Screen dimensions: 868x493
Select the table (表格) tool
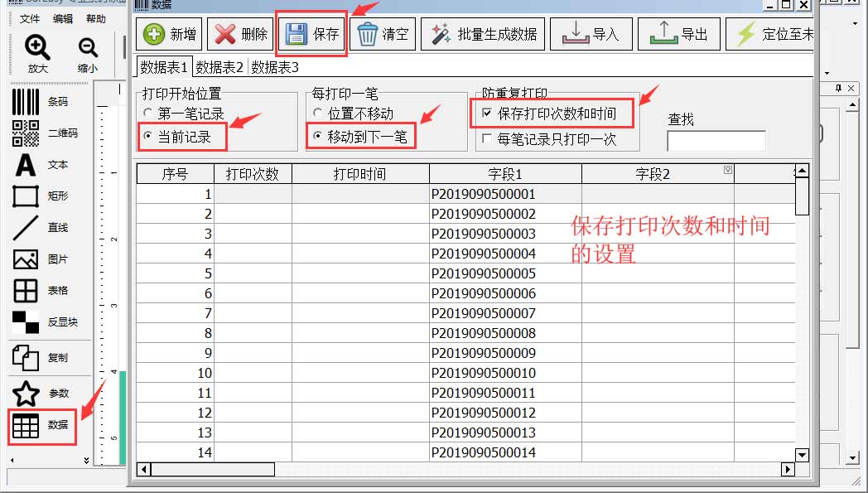coord(27,291)
